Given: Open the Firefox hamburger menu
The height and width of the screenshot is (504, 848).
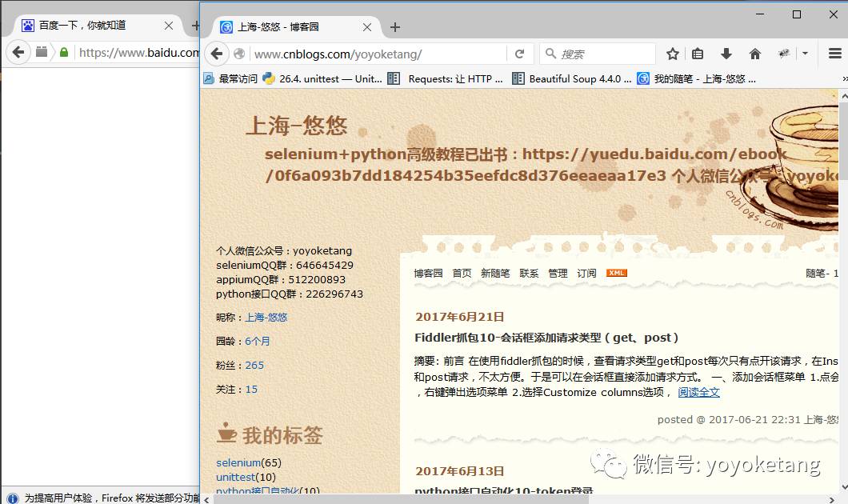Looking at the screenshot, I should (834, 53).
